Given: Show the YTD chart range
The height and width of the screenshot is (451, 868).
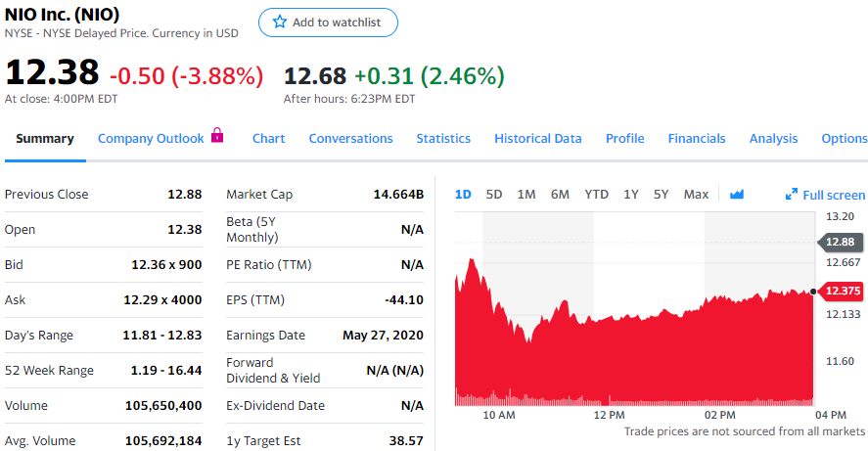Looking at the screenshot, I should tap(596, 195).
